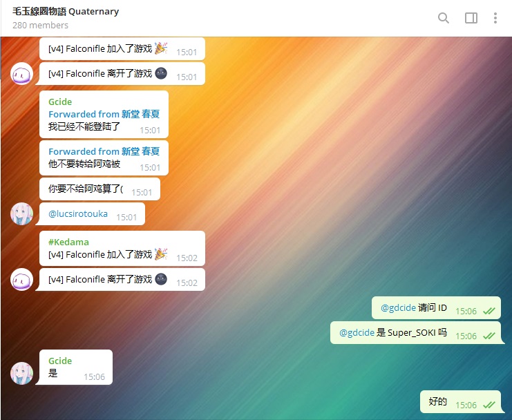Open 'Forwarded from 新堂 春夏' above 他不要转给阿鸡被
Image resolution: width=512 pixels, height=420 pixels.
coord(104,151)
